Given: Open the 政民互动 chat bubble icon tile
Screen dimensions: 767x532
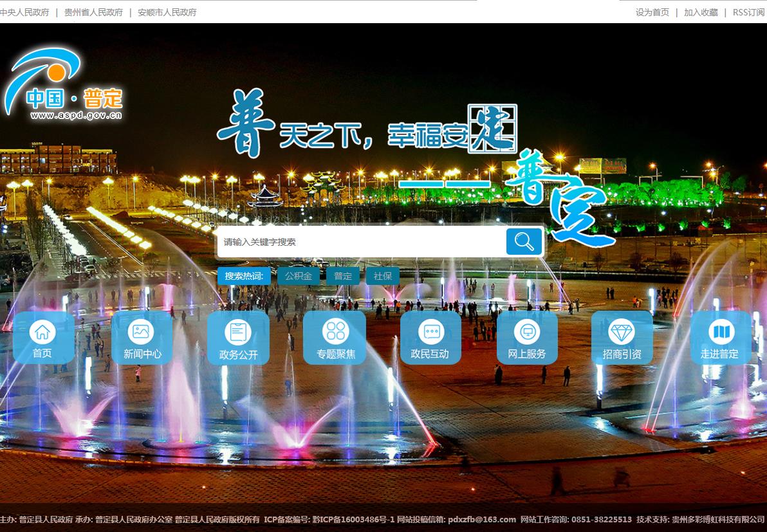Looking at the screenshot, I should [430, 338].
